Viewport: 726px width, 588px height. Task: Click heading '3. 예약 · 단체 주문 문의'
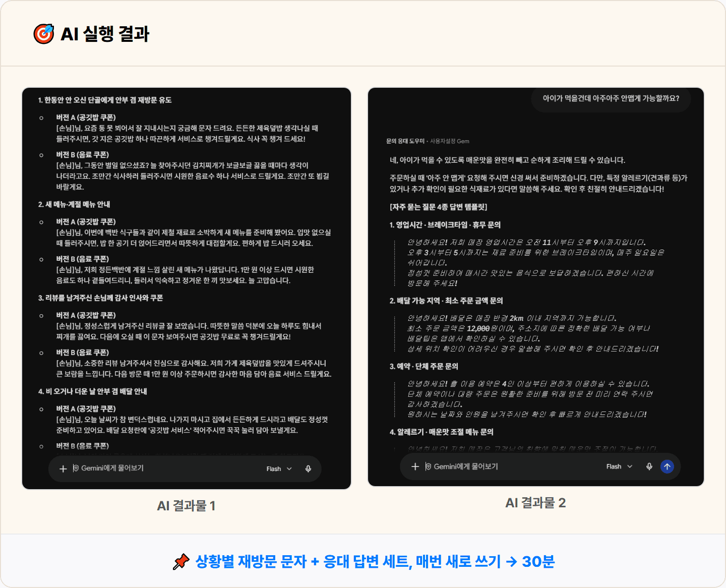coord(423,366)
